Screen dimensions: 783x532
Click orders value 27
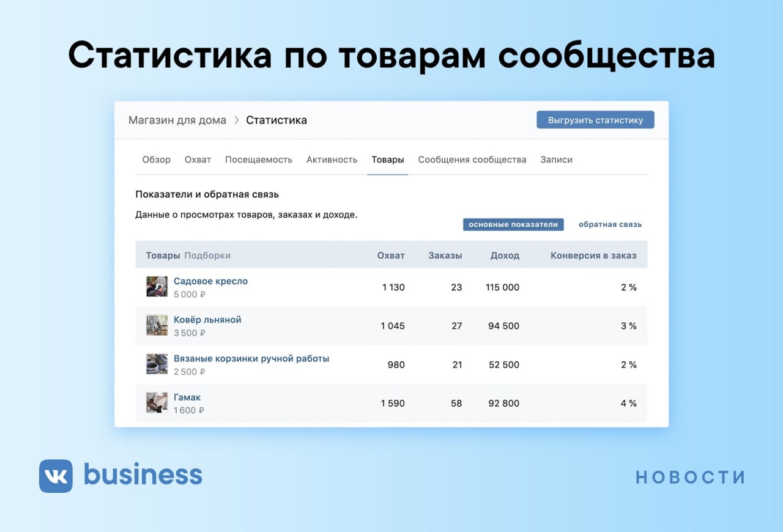coord(456,326)
